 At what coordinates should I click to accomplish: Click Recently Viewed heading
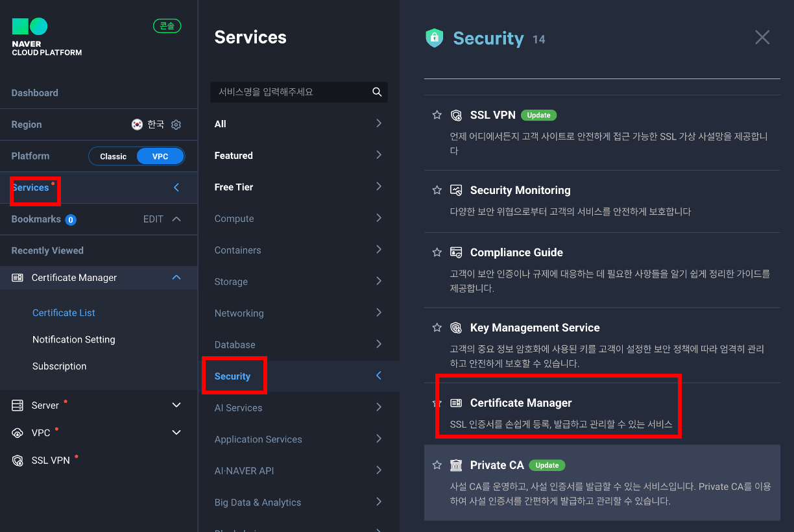click(x=47, y=250)
